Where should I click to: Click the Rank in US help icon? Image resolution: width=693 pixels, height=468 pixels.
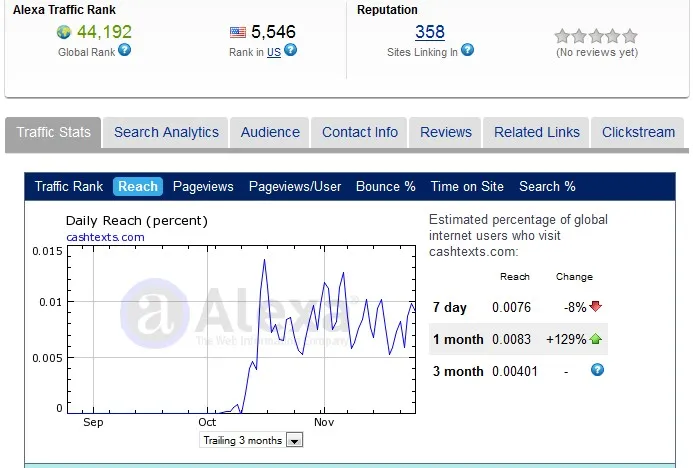(x=290, y=50)
